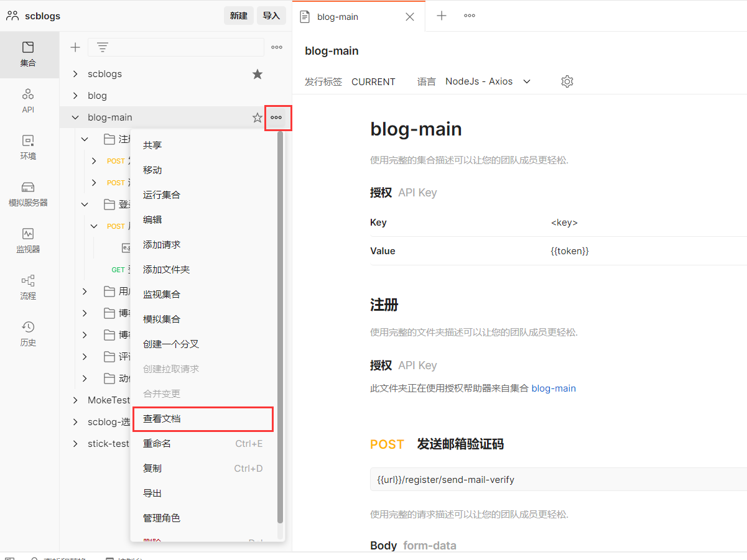This screenshot has width=747, height=560.
Task: Expand the MokeTest collection
Action: coord(75,400)
